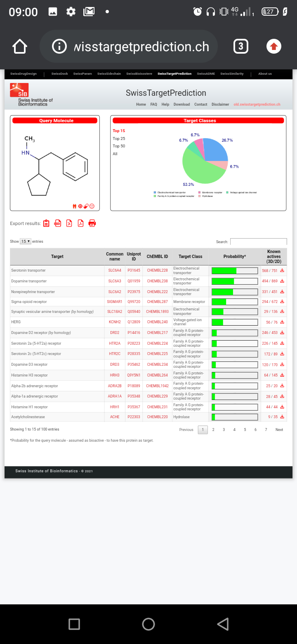This screenshot has height=644, width=297.
Task: Open SwissDrugDesign in top navigation
Action: click(24, 74)
